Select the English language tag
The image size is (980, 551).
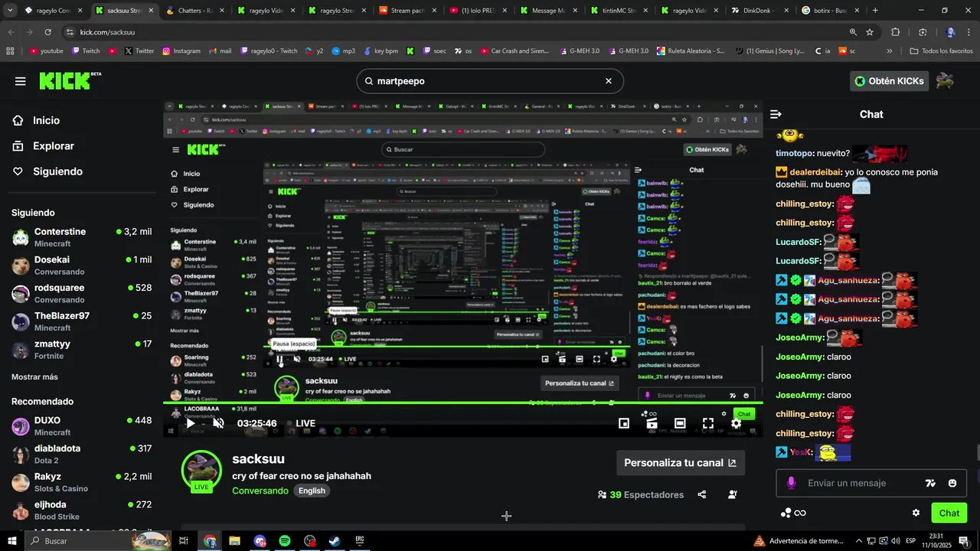click(x=312, y=491)
